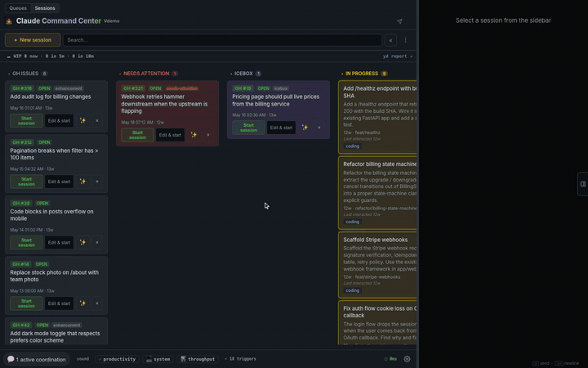Edit & start Pricing page issue
Image resolution: width=588 pixels, height=368 pixels.
coord(281,128)
